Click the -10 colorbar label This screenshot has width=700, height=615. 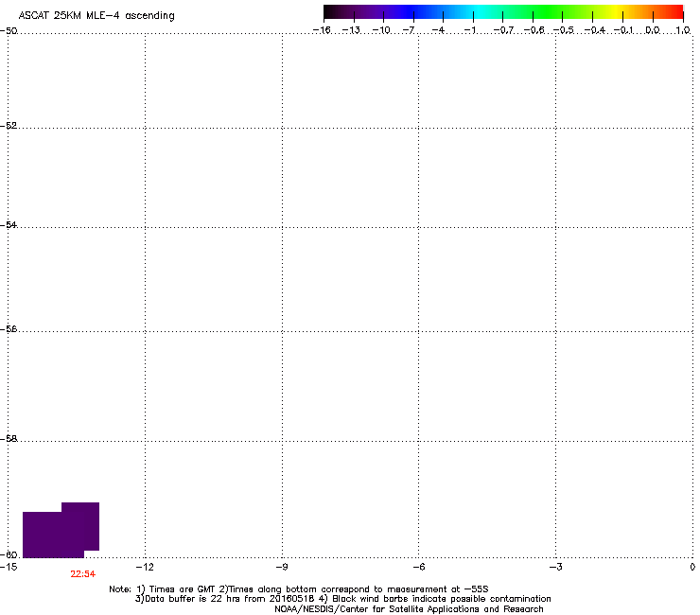coord(381,30)
